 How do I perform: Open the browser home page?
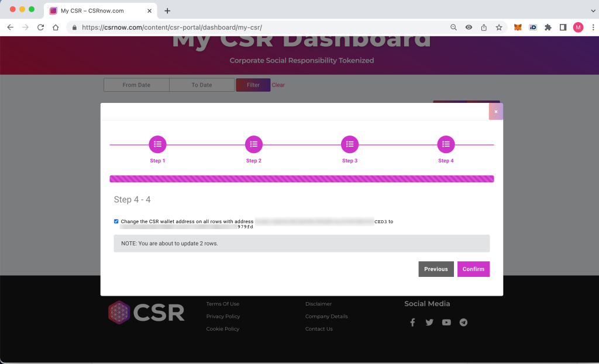(56, 27)
